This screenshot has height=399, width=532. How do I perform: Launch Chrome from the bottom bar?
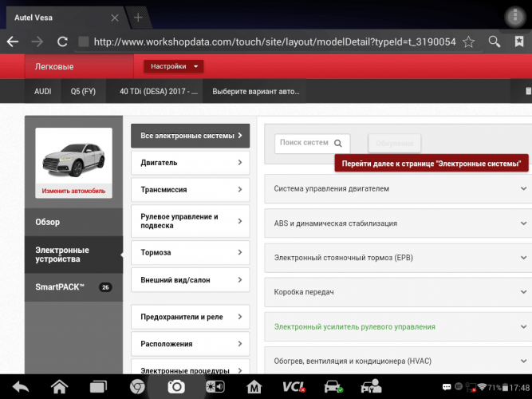point(137,386)
